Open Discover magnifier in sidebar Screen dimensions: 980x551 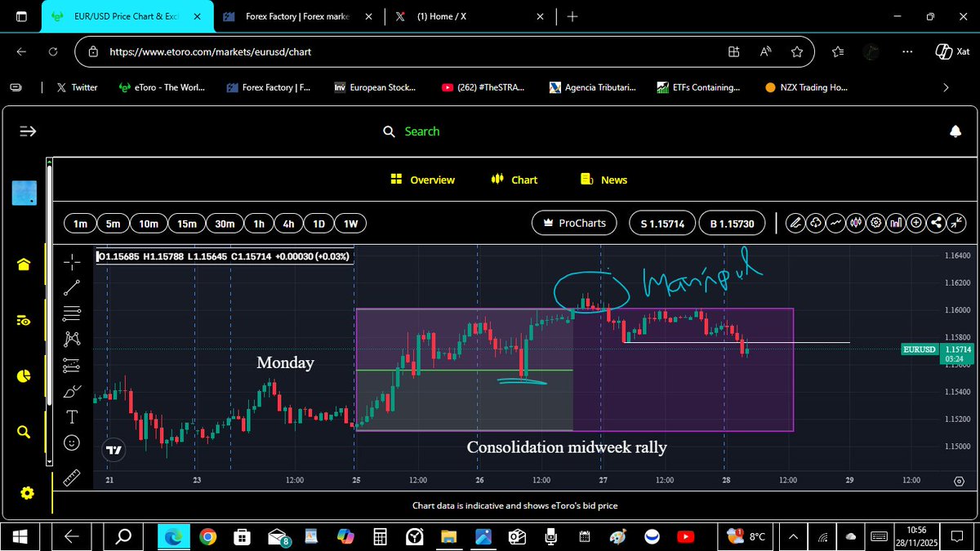(24, 433)
